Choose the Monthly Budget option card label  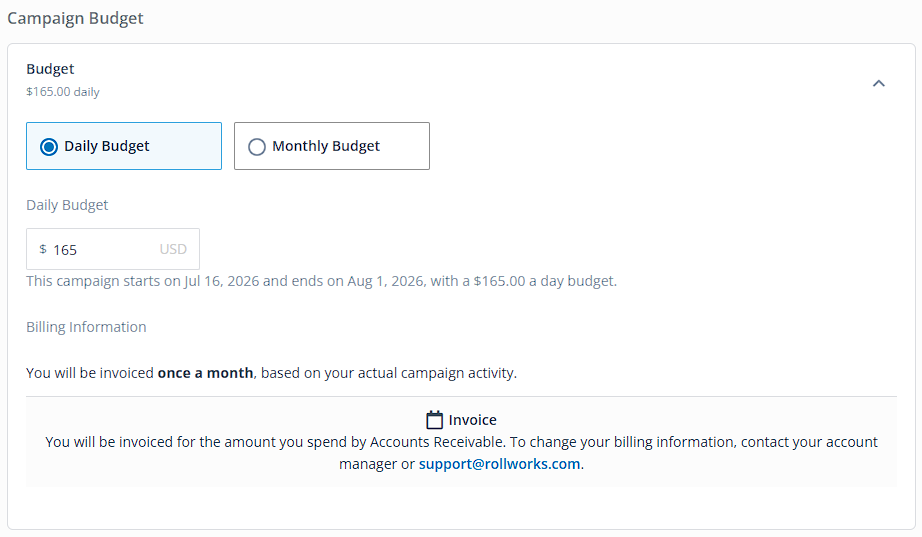(x=326, y=146)
